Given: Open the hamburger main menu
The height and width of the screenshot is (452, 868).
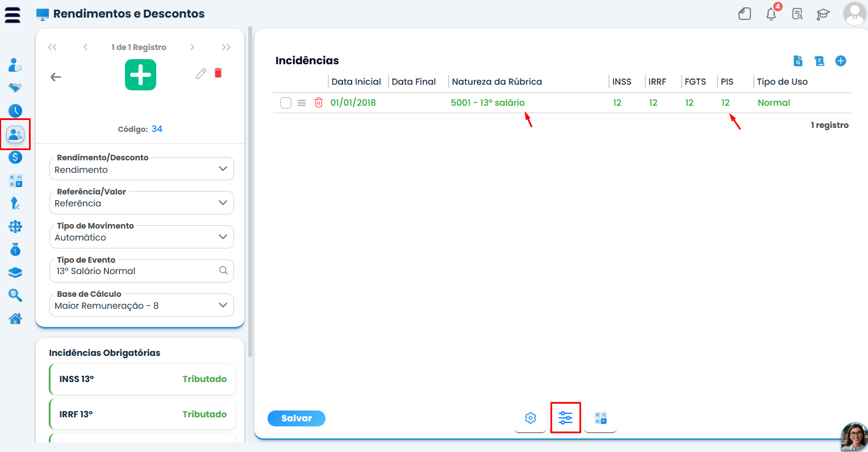Looking at the screenshot, I should tap(12, 14).
